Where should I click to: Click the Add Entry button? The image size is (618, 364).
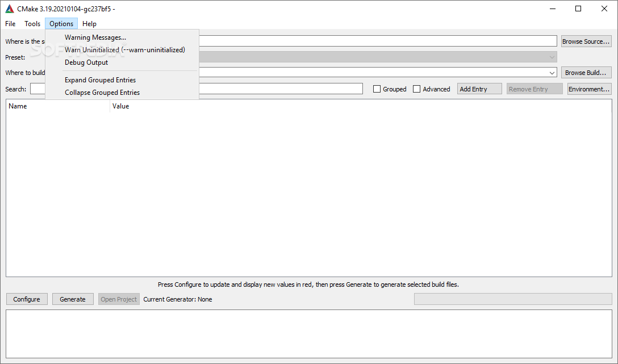(479, 89)
